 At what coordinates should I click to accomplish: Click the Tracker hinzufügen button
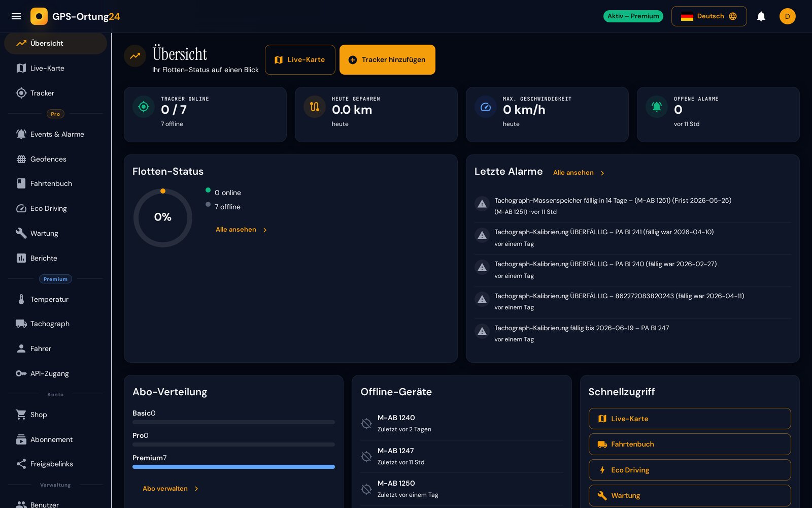[387, 59]
